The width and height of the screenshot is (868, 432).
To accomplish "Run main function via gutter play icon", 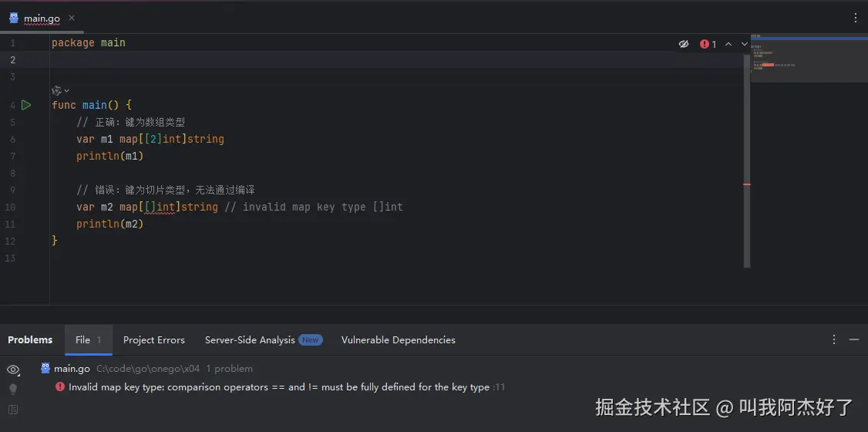I will (x=26, y=105).
